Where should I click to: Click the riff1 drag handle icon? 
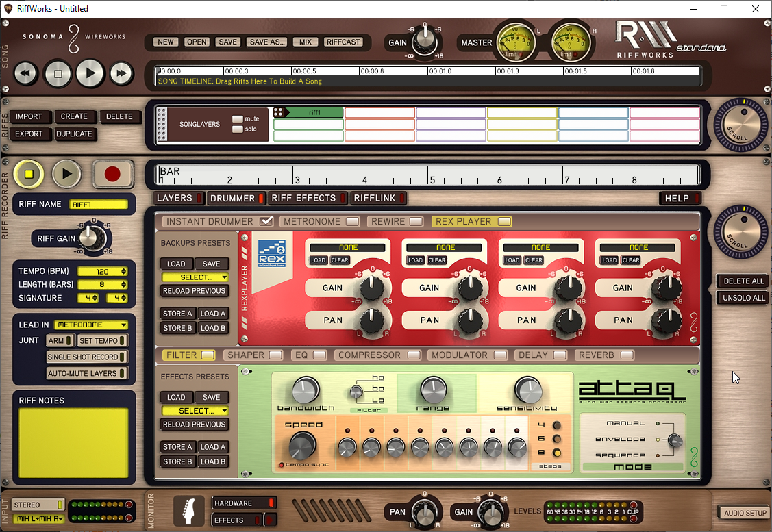point(277,113)
